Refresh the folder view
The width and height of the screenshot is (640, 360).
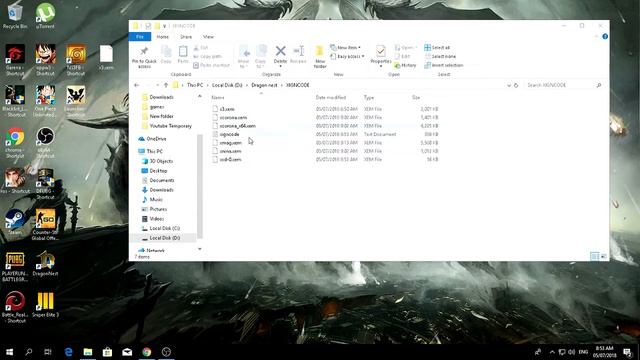(x=516, y=85)
